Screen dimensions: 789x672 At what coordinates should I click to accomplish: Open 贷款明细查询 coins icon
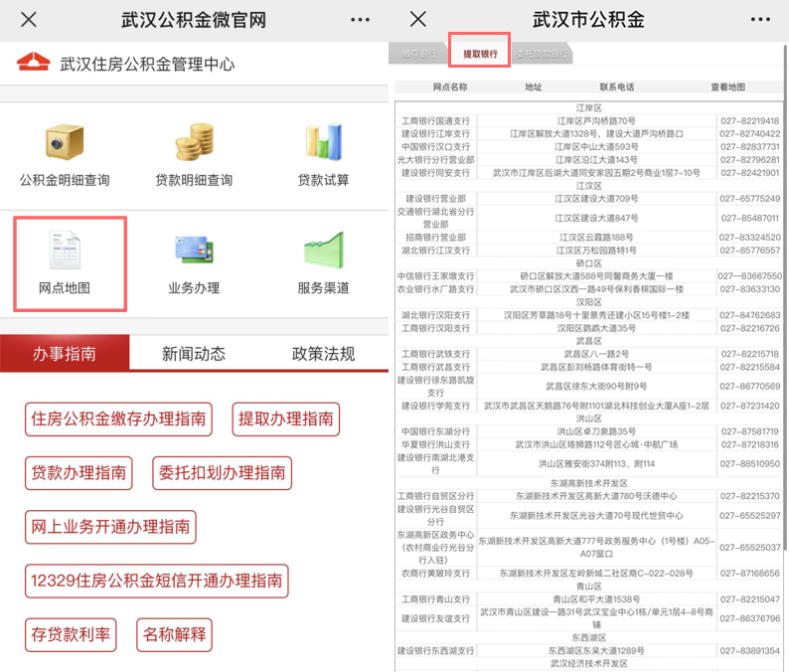point(194,142)
